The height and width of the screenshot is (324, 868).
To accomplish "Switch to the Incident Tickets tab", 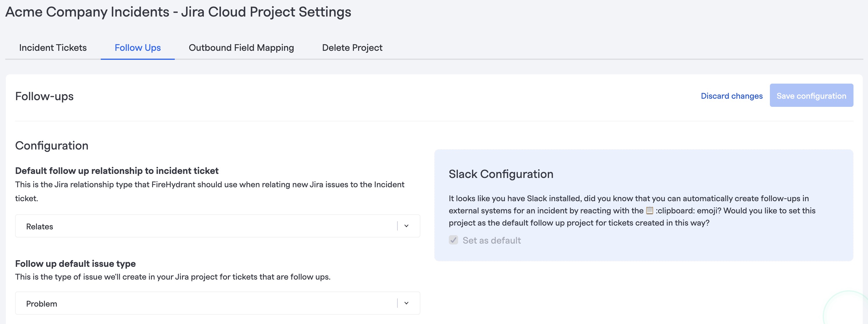I will [53, 48].
